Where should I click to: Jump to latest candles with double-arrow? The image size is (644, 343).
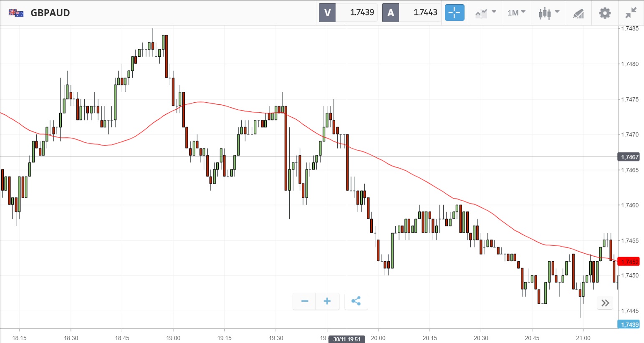[605, 303]
